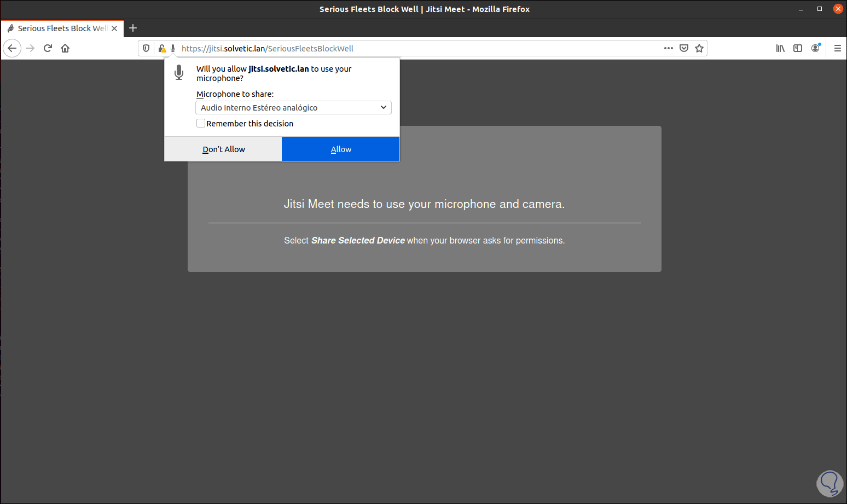847x504 pixels.
Task: Open the page actions three-dot menu
Action: point(669,48)
